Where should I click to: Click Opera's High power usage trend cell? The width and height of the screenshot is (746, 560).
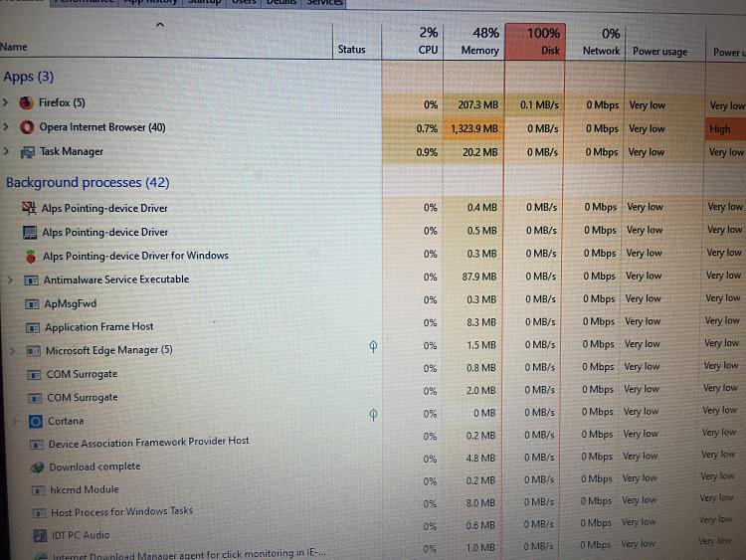(x=724, y=129)
